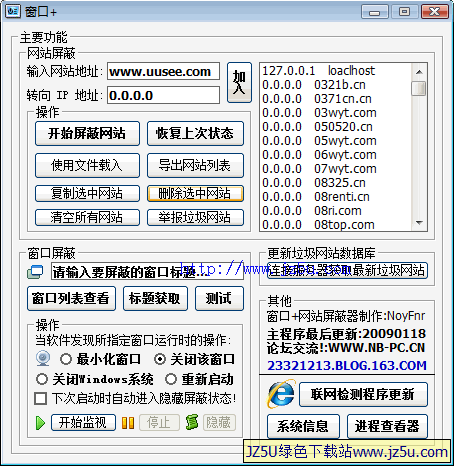Open 进程查看器 button

click(x=387, y=426)
